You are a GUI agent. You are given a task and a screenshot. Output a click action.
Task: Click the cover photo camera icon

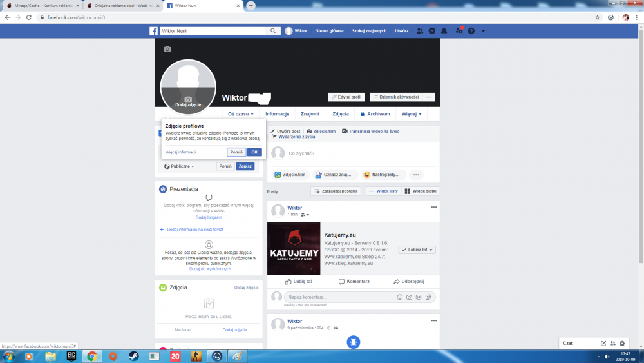(167, 49)
